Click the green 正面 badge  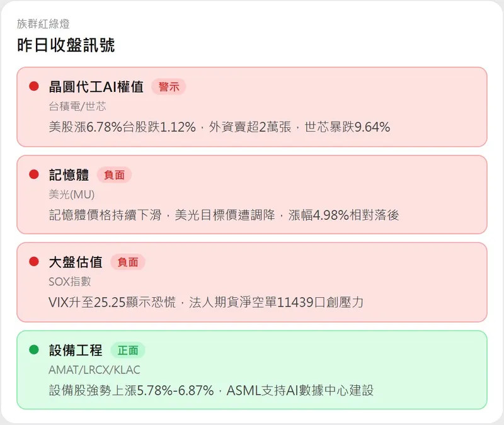(x=128, y=349)
